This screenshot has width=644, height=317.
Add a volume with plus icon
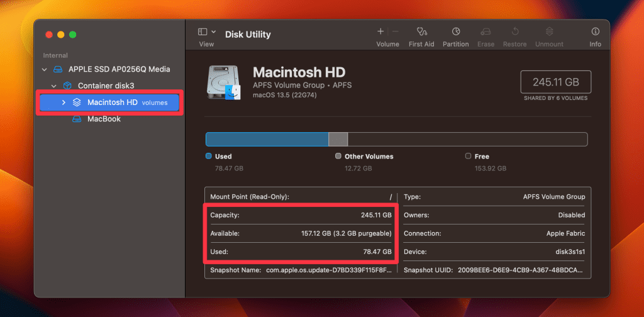380,31
